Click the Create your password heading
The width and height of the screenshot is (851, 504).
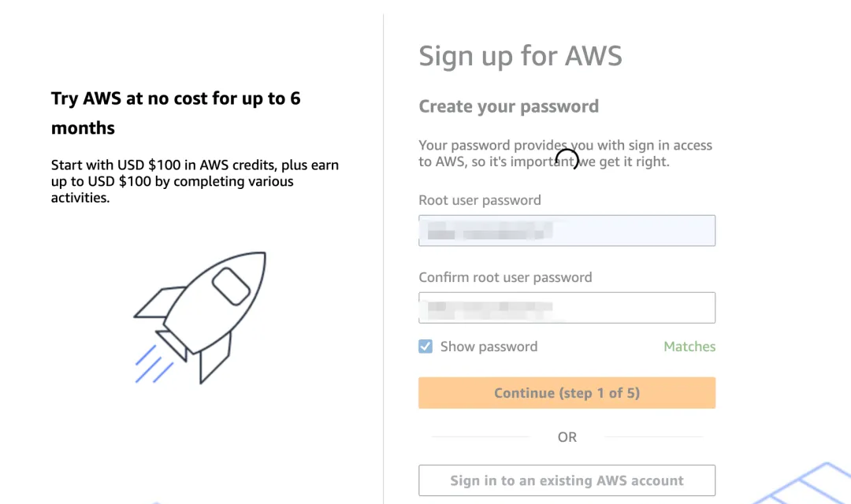pyautogui.click(x=508, y=106)
